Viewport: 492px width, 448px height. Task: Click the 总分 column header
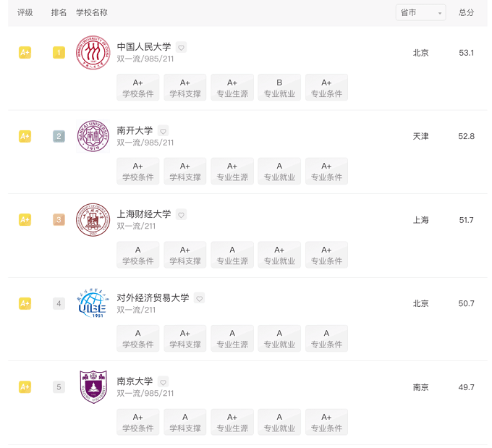(467, 12)
